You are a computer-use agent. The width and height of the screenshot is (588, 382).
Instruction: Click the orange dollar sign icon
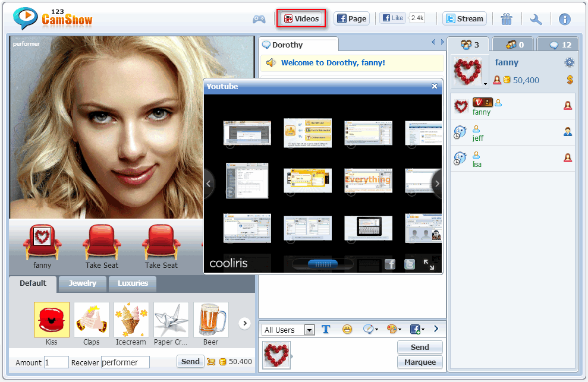pos(570,80)
